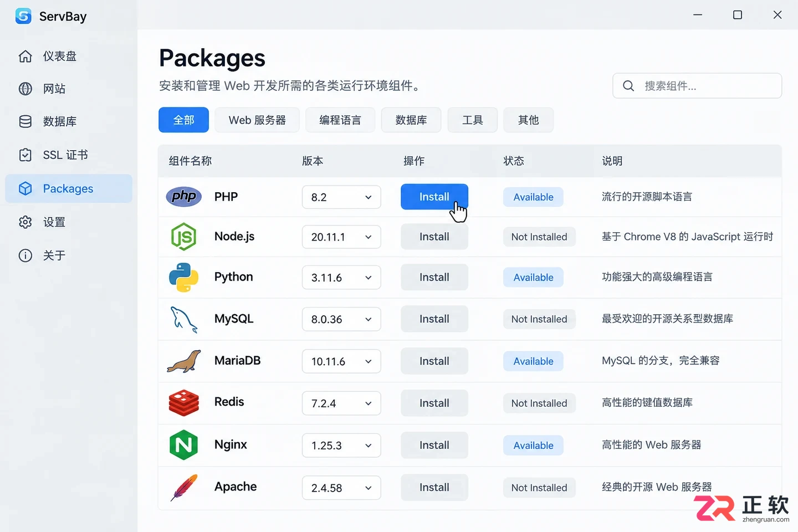Open the dashboard via its home icon
798x532 pixels.
click(x=25, y=57)
